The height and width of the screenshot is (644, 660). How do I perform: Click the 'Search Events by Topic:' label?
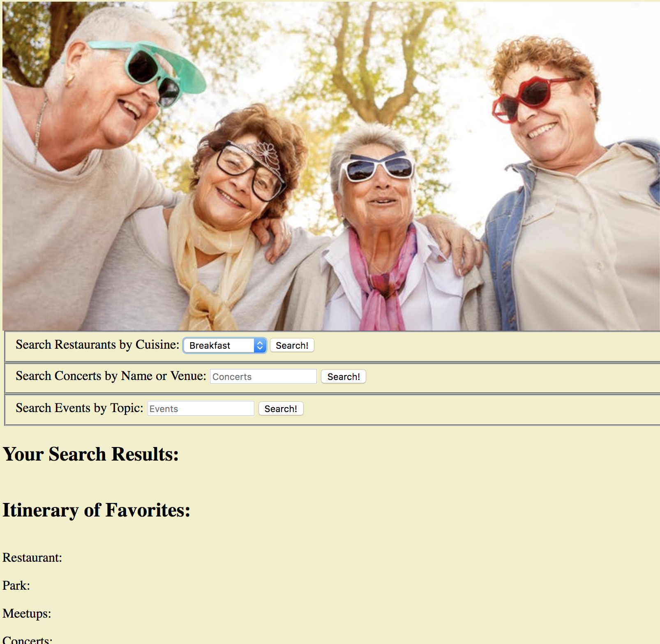tap(79, 408)
